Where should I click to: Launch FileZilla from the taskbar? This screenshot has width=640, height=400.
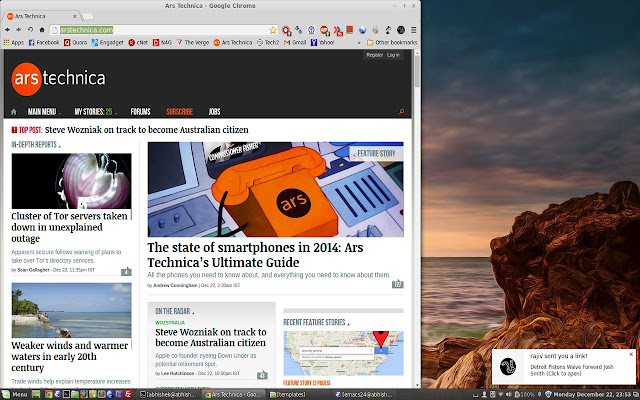click(x=128, y=394)
